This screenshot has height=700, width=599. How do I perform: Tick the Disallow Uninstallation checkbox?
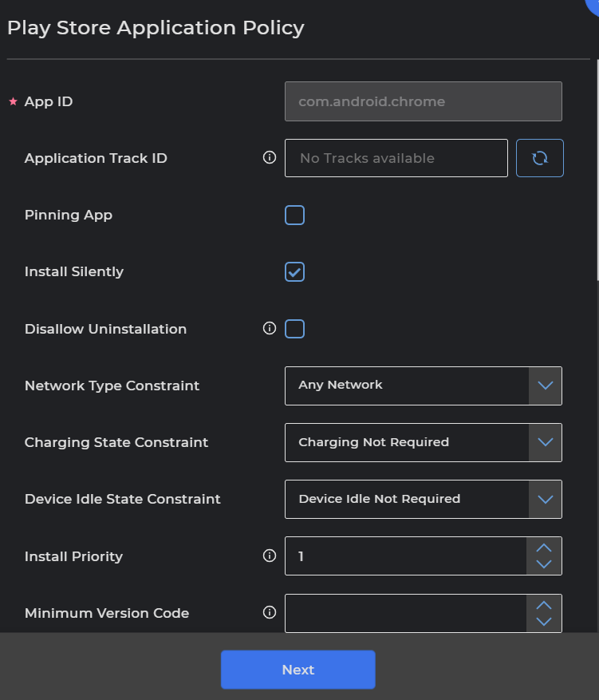point(294,328)
